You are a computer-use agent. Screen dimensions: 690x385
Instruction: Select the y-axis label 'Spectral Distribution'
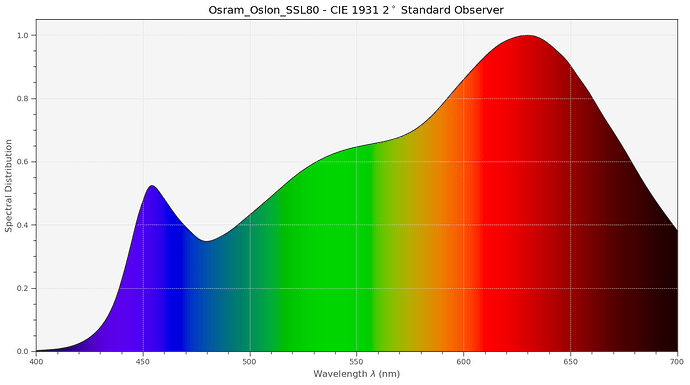point(8,186)
